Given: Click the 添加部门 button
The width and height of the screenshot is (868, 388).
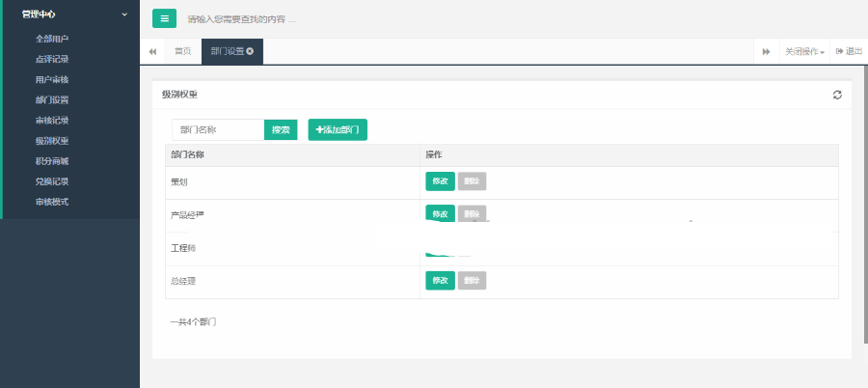Looking at the screenshot, I should pyautogui.click(x=338, y=129).
